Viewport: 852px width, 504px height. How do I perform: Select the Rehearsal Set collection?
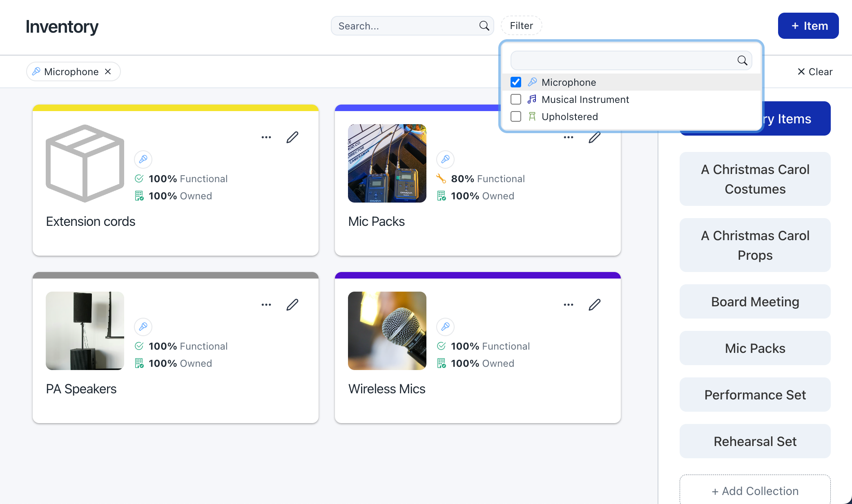[755, 441]
